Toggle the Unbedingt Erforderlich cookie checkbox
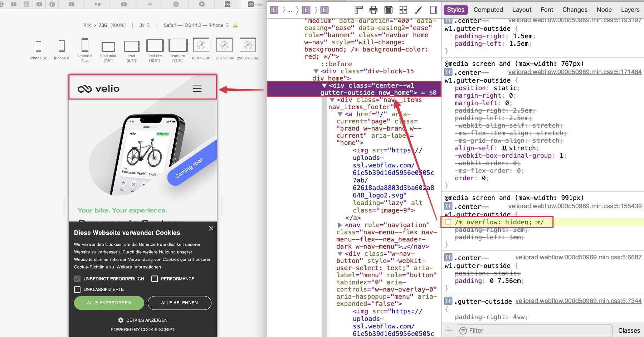644x337 pixels. point(77,279)
